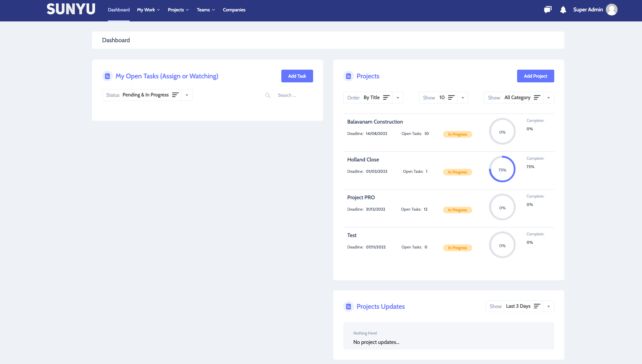
Task: Open the Status filter dropdown arrow
Action: click(x=187, y=95)
